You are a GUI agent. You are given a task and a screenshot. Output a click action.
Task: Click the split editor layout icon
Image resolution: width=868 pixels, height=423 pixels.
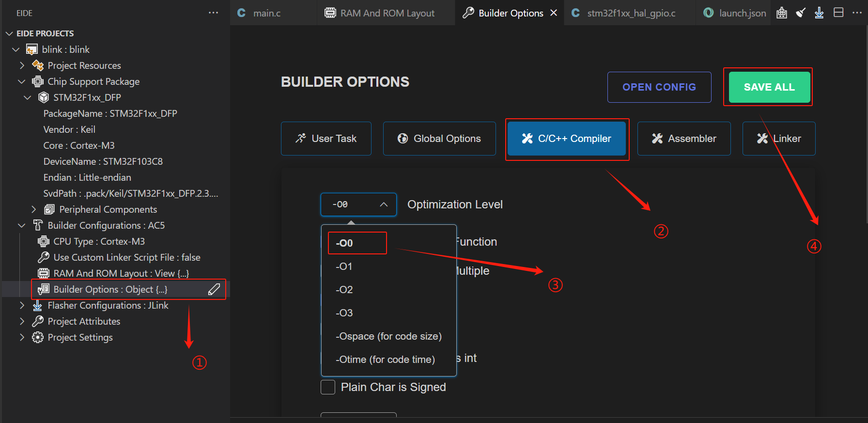(838, 13)
